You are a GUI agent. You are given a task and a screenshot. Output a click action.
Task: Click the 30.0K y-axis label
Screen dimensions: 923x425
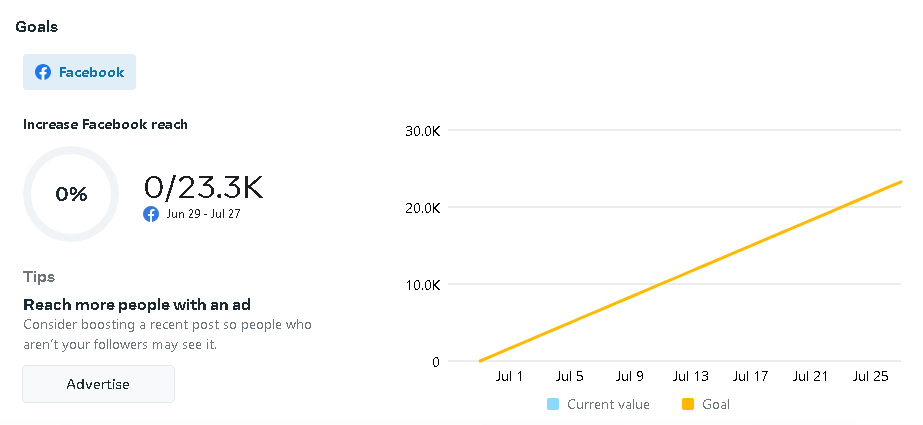pyautogui.click(x=422, y=131)
